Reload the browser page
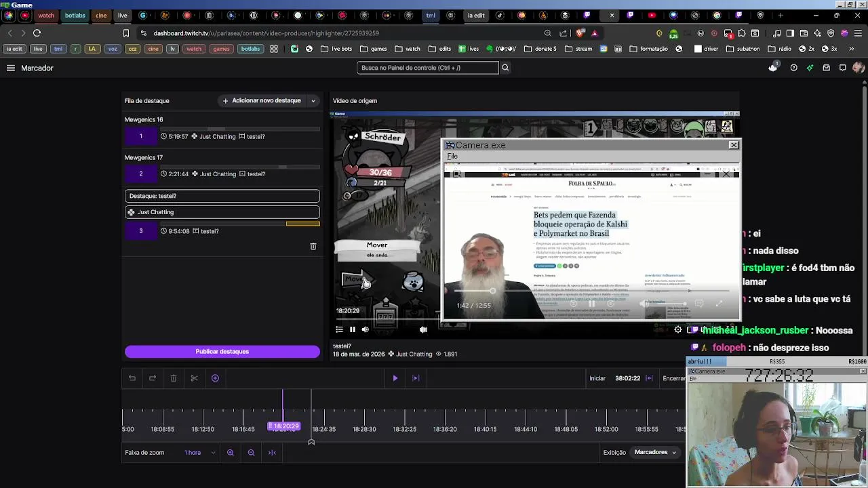 [x=37, y=33]
